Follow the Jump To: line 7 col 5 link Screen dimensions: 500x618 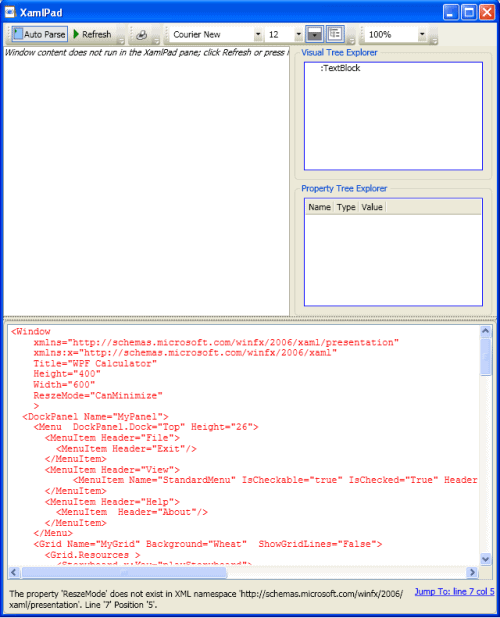[x=454, y=592]
